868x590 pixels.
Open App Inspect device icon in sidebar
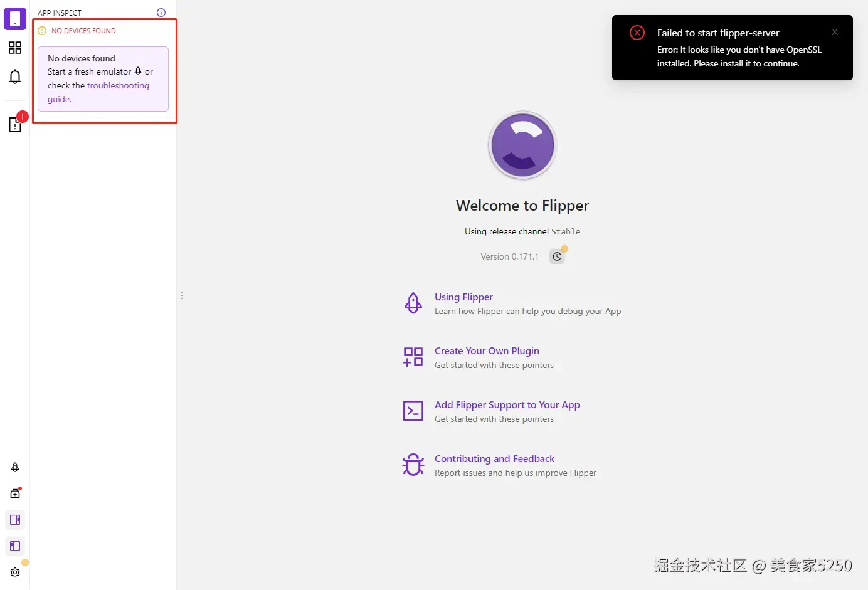tap(15, 19)
